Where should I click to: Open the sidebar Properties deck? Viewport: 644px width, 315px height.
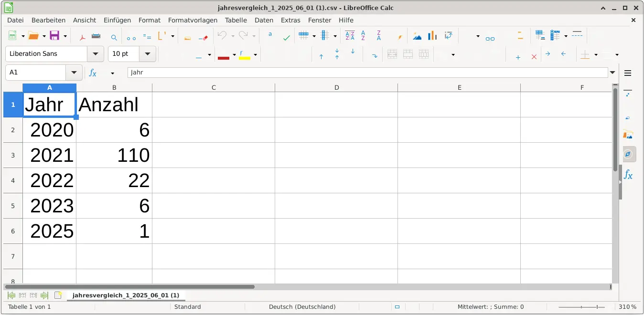click(628, 92)
